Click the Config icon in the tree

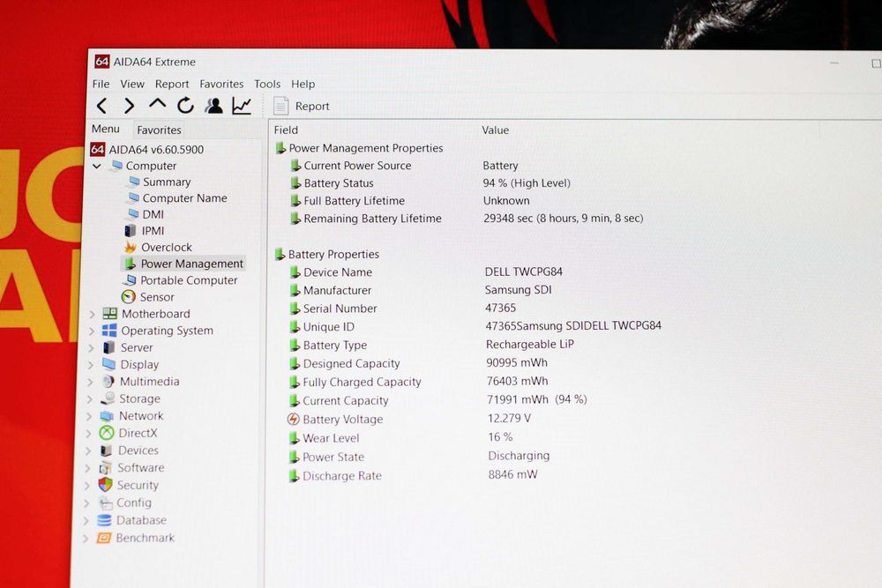tap(105, 502)
